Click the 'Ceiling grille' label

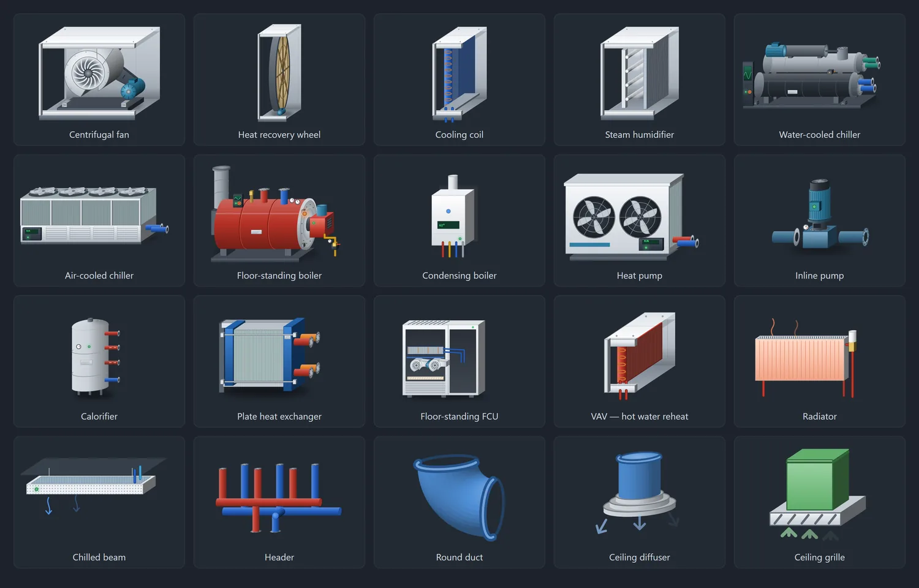(x=820, y=557)
